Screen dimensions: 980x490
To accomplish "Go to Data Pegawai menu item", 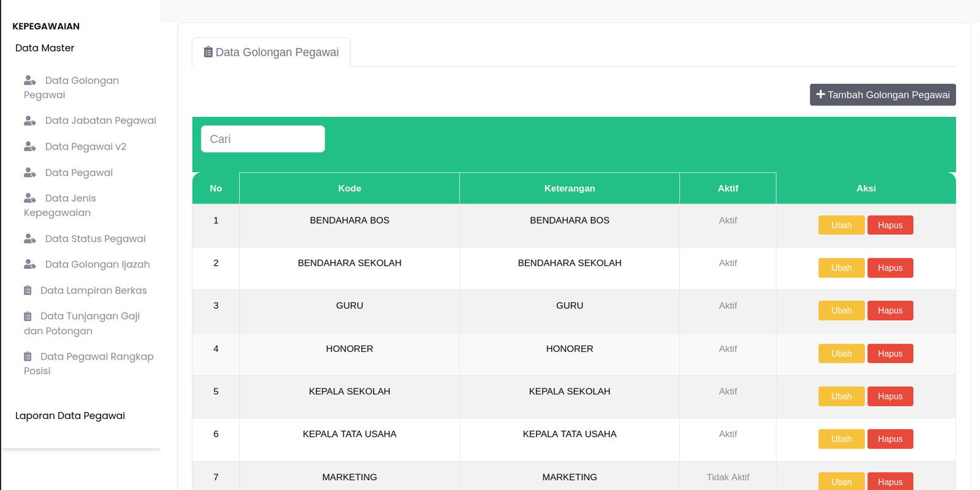I will 78,173.
